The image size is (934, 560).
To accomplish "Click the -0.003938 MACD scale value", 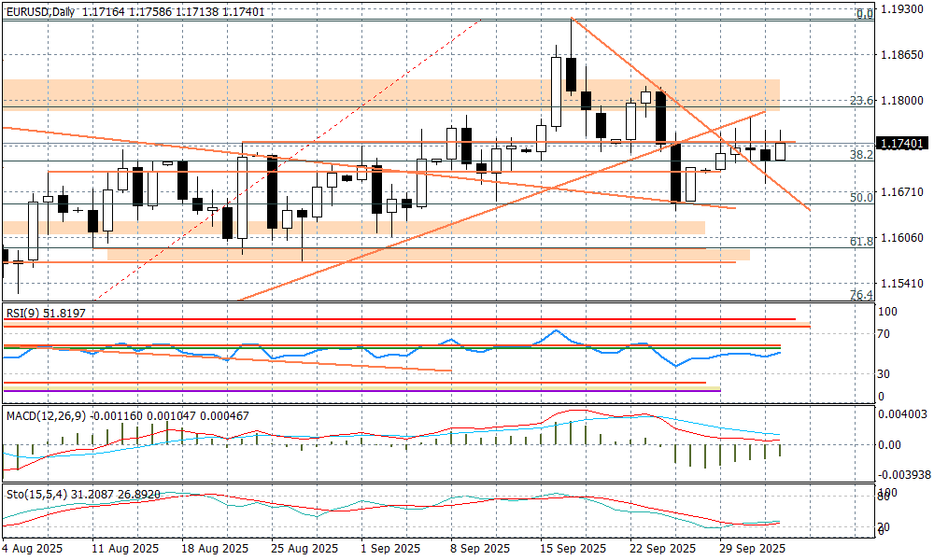I will (902, 474).
